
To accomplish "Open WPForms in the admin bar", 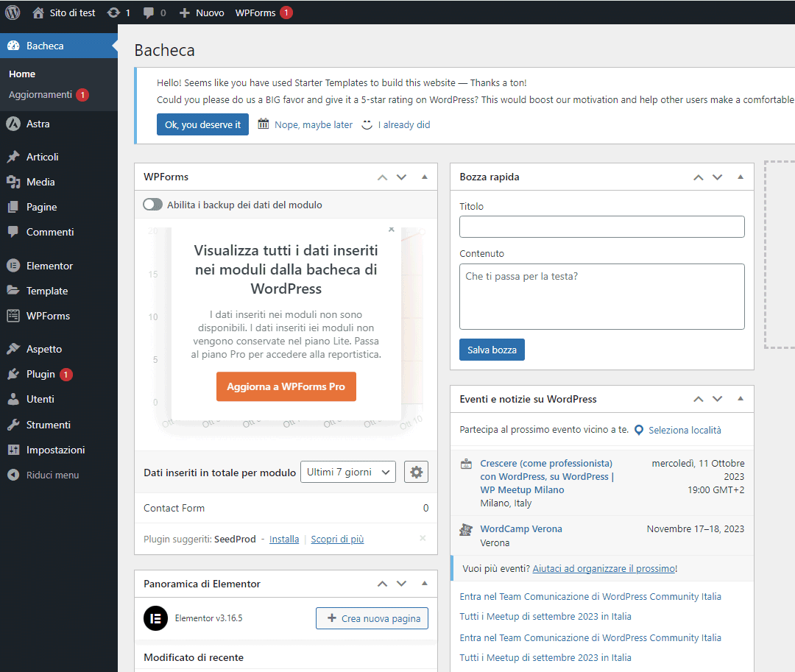I will coord(264,13).
